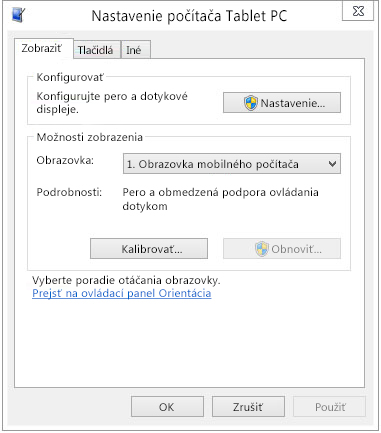Click the Nastavenie... button
This screenshot has height=433, width=381.
[x=282, y=103]
